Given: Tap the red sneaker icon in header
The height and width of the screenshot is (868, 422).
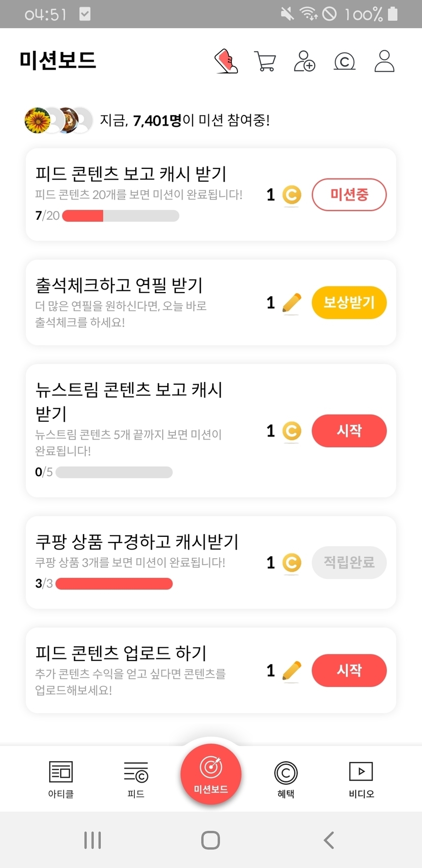Looking at the screenshot, I should pos(226,61).
